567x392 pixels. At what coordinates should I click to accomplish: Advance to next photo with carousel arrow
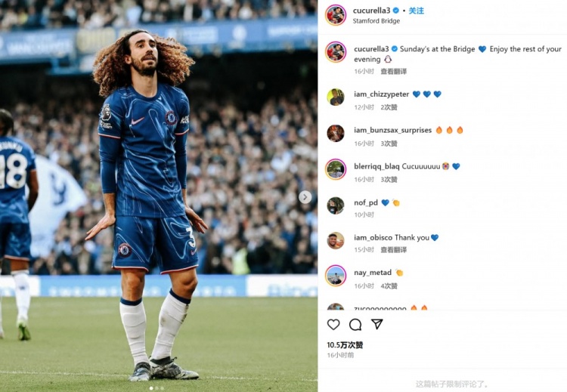click(x=305, y=197)
